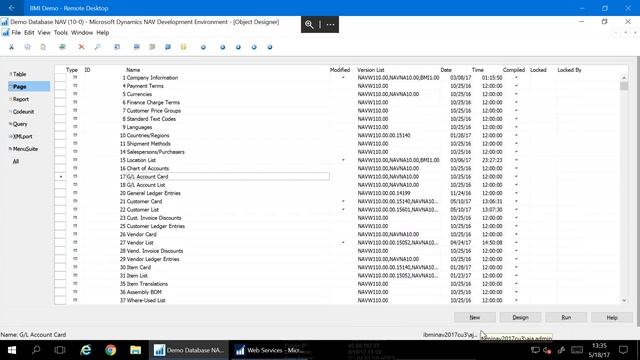Click the Name column header

[133, 70]
